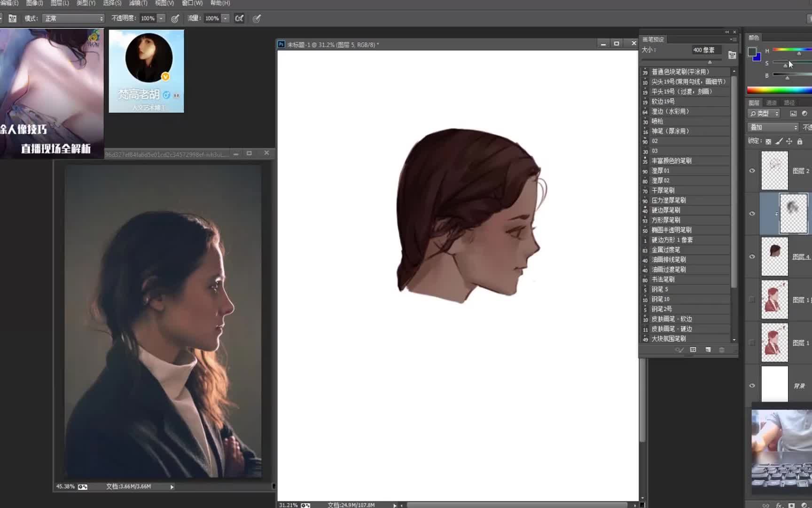Toggle visibility of background layer
Screen dimensions: 812x508
(x=752, y=385)
